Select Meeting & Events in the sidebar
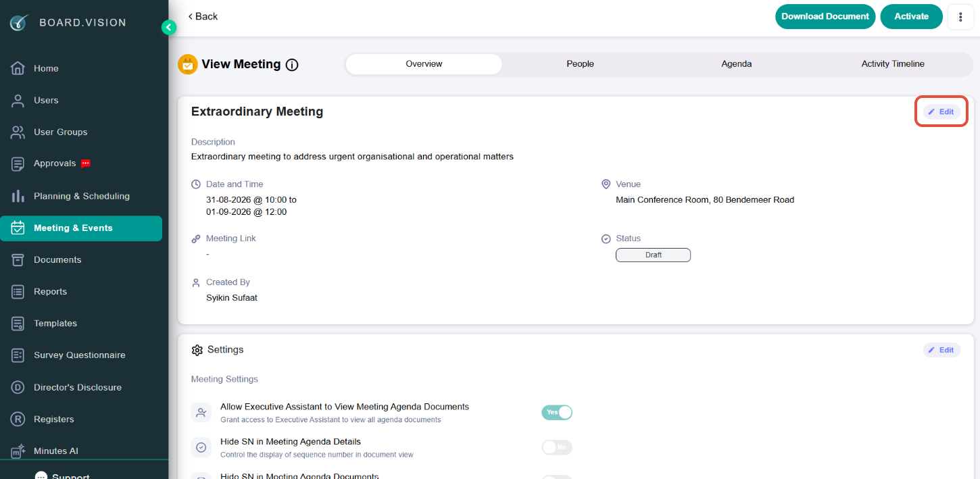The image size is (980, 479). pos(81,228)
